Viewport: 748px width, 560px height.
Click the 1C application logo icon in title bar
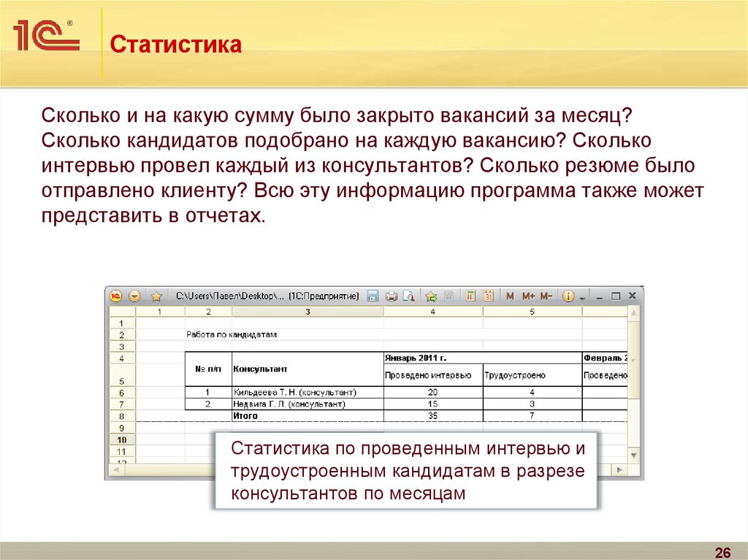[x=116, y=296]
